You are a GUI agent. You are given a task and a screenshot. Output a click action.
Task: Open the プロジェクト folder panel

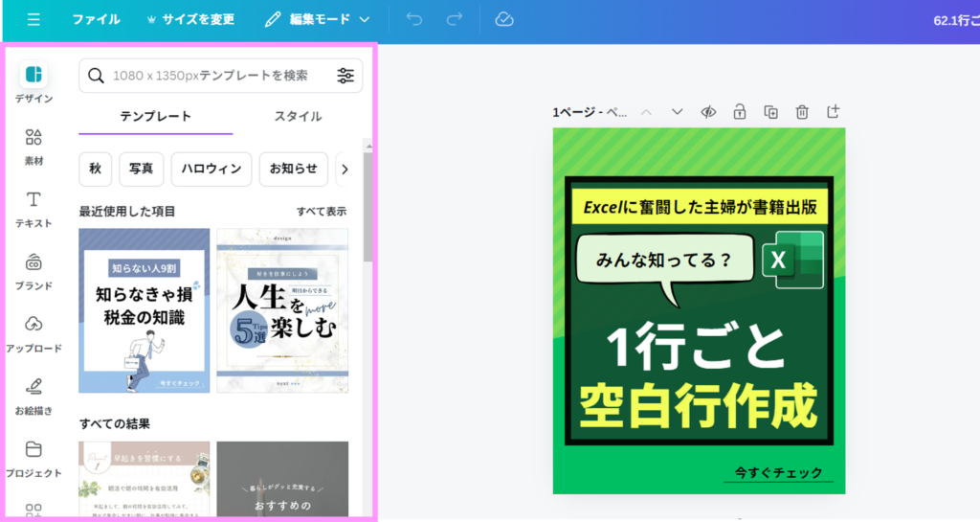point(33,458)
